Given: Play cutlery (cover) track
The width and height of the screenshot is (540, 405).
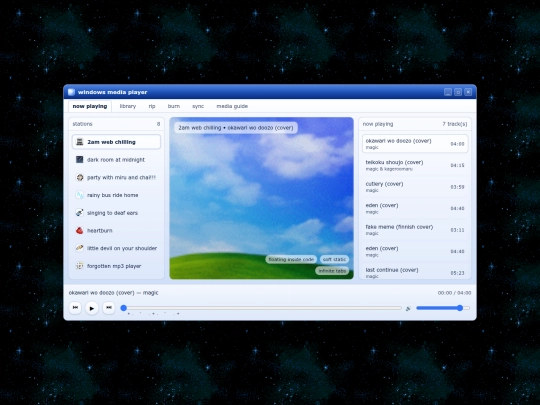Looking at the screenshot, I should 415,187.
